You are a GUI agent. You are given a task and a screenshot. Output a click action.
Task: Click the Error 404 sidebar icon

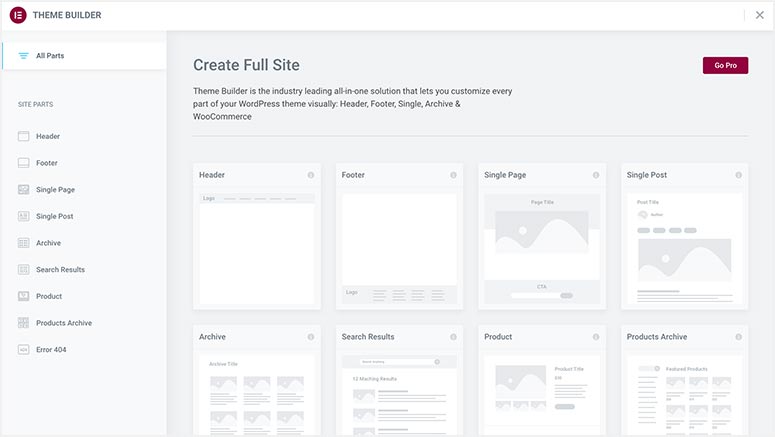tap(23, 350)
